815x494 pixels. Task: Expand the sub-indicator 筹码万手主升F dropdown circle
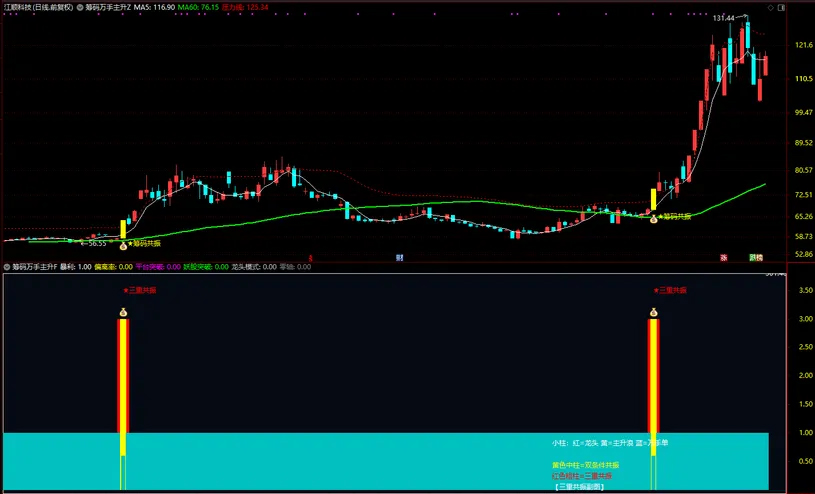(x=7, y=267)
